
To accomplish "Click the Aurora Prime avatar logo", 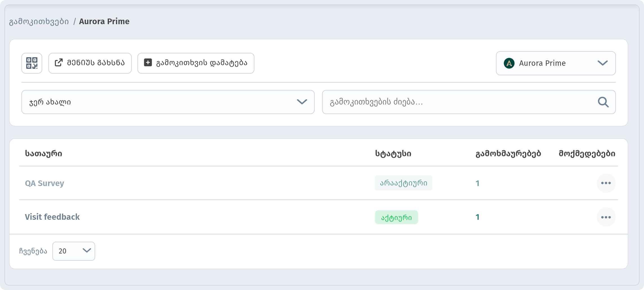I will (x=509, y=63).
